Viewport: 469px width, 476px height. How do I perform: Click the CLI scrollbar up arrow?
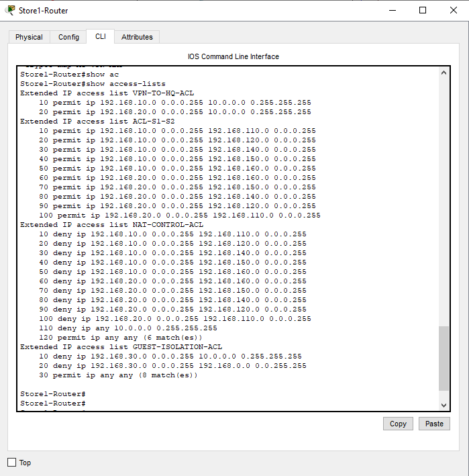(443, 73)
